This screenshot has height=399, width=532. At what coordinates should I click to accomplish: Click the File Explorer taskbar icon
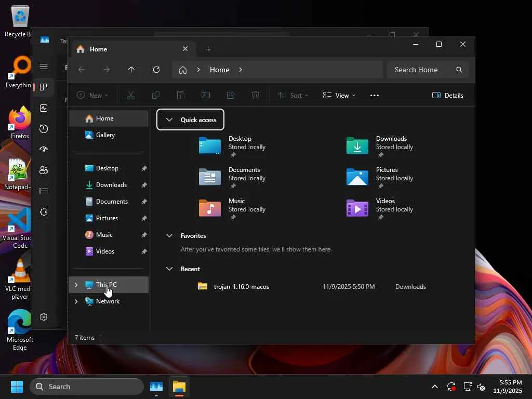coord(179,387)
